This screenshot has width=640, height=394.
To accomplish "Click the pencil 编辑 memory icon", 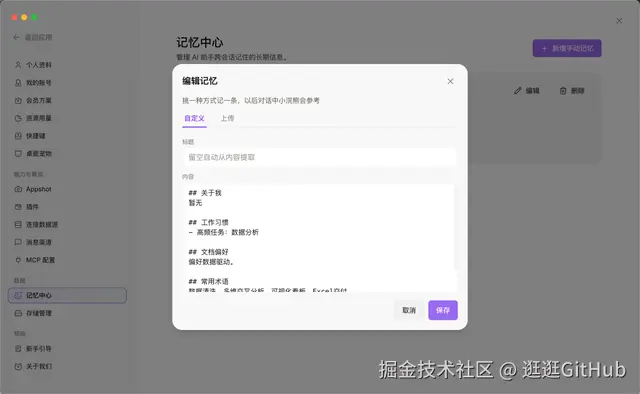I will 518,91.
